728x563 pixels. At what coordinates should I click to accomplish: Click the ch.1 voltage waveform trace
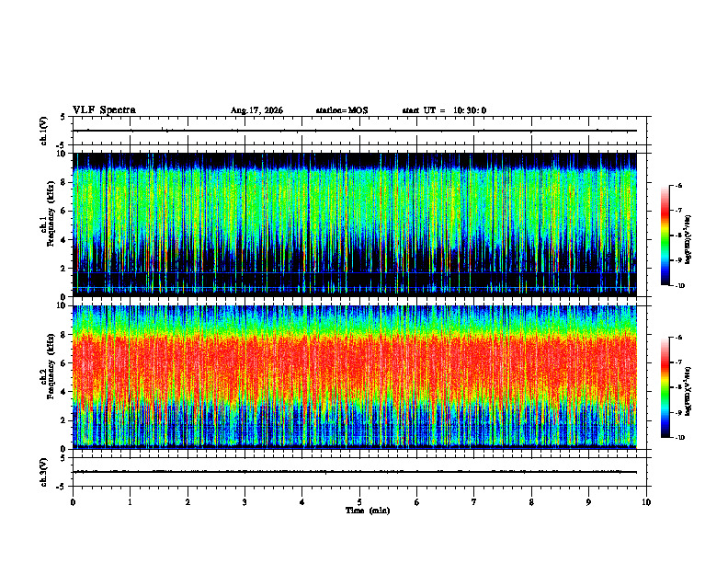(355, 131)
